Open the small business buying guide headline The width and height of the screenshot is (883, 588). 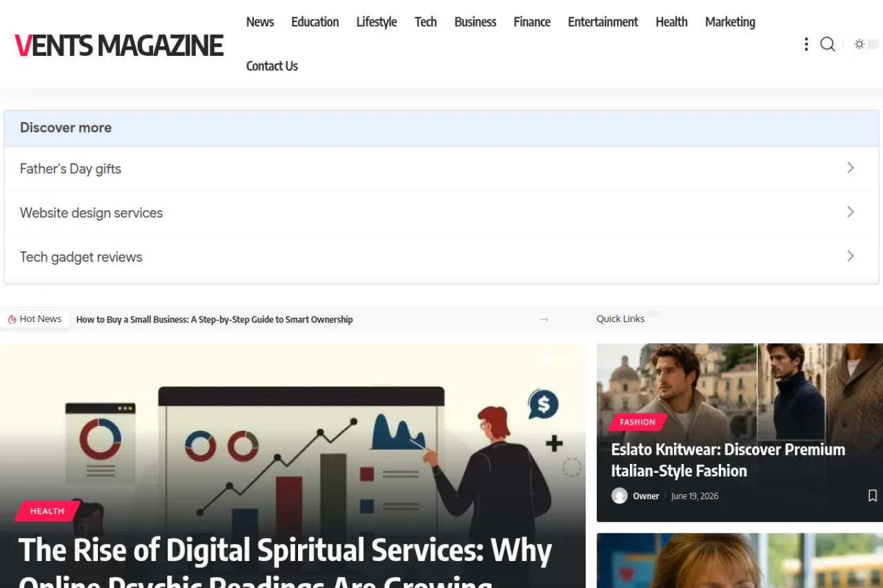point(215,319)
